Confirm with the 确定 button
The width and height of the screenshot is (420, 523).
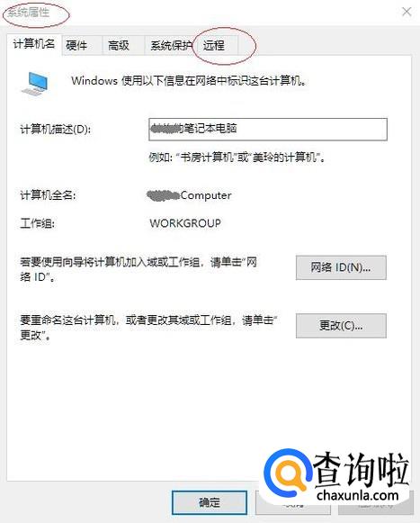click(210, 502)
